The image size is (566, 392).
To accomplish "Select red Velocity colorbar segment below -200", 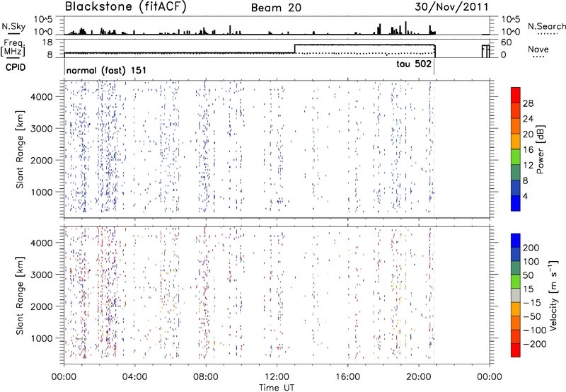I will click(516, 350).
